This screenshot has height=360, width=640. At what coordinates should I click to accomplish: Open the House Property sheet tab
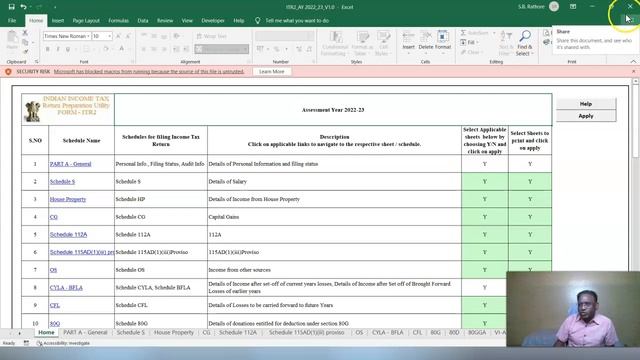[x=174, y=332]
